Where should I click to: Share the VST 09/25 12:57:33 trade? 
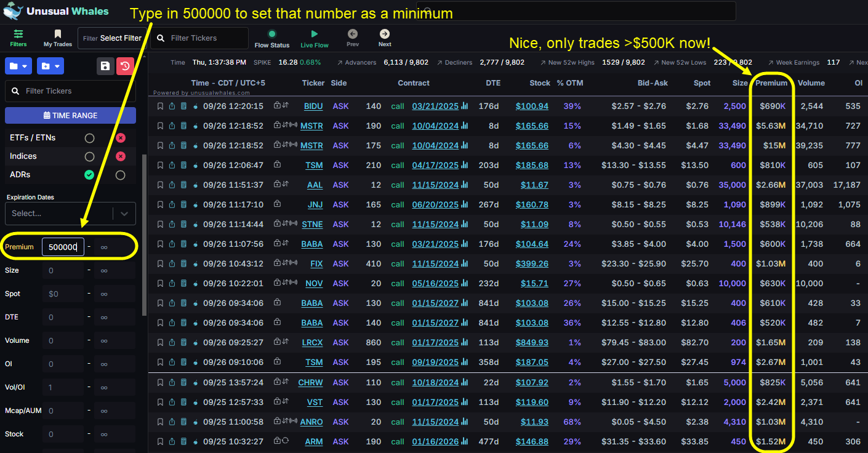click(x=172, y=402)
